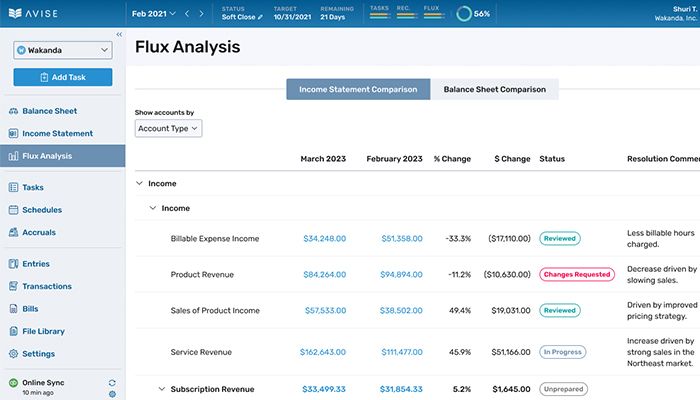Click the Online Sync refresh icon

pyautogui.click(x=112, y=383)
